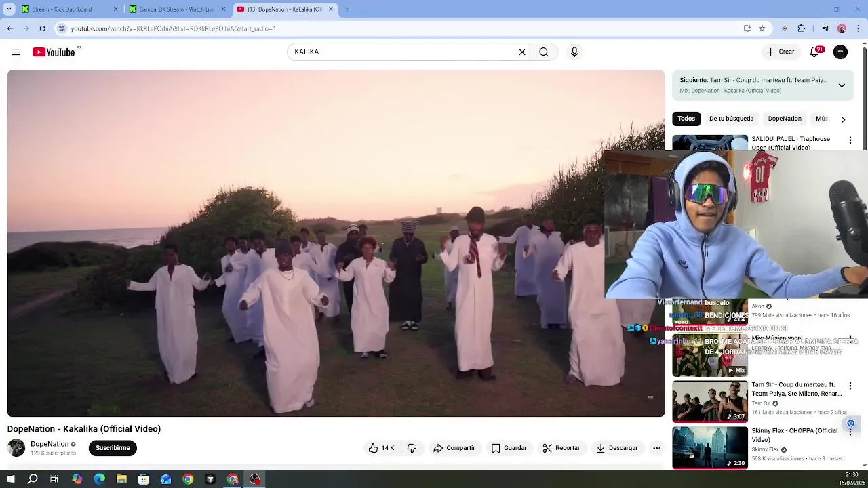
Task: Open options for SALIOU, PAJEL video
Action: pos(850,140)
